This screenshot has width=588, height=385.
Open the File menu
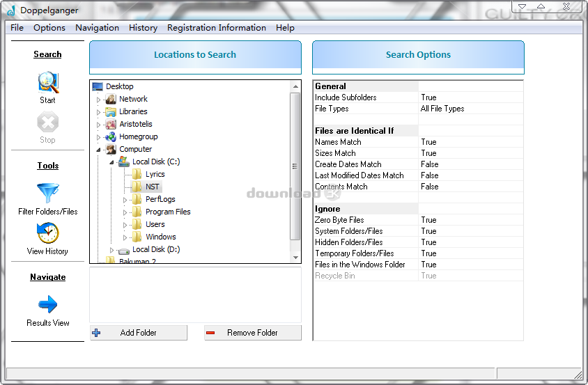[17, 28]
